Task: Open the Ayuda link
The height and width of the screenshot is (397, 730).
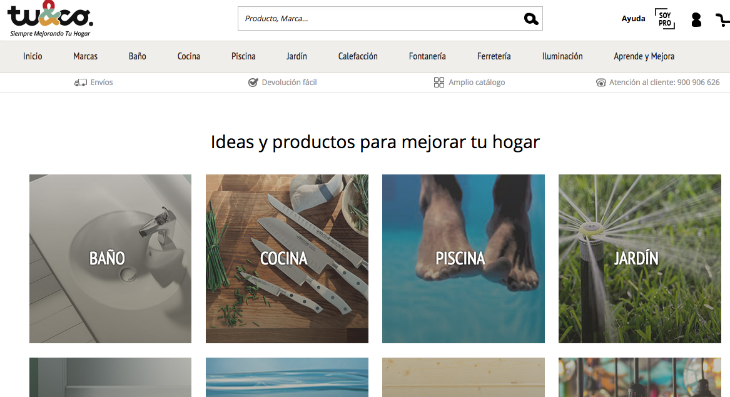Action: [x=633, y=19]
